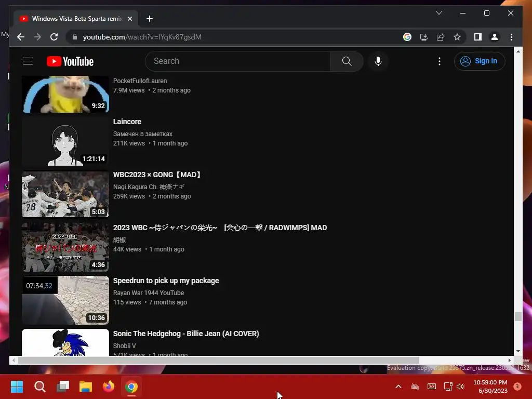This screenshot has width=532, height=399.
Task: Open the Chrome profile avatar icon
Action: tap(495, 37)
